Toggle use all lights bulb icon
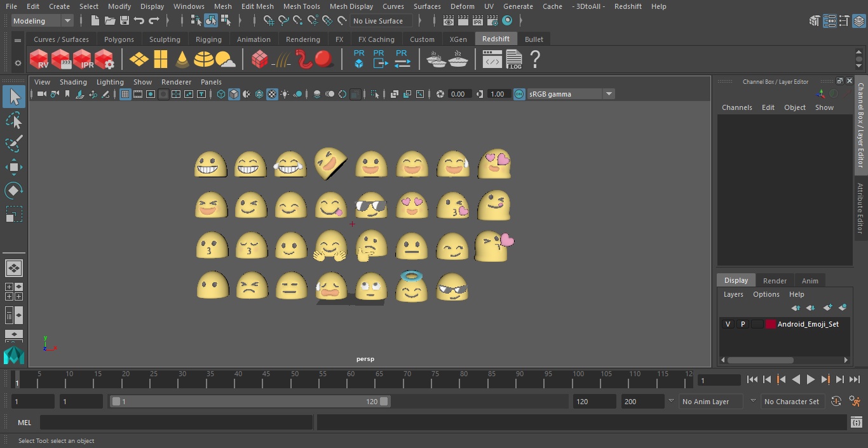868x448 pixels. pyautogui.click(x=285, y=94)
